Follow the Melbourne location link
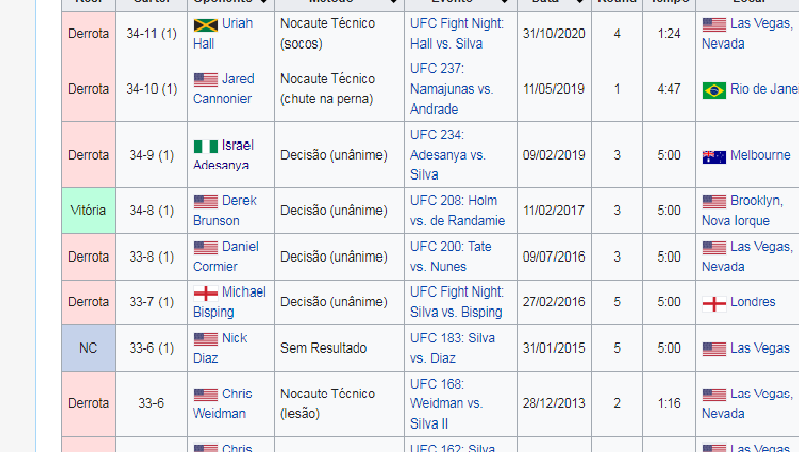This screenshot has height=452, width=799. click(760, 156)
